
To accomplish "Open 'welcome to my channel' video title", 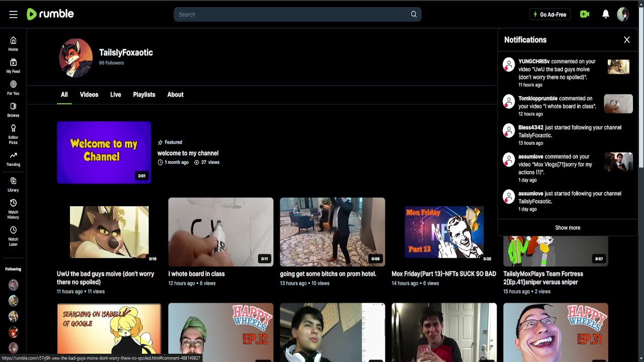I will (188, 153).
